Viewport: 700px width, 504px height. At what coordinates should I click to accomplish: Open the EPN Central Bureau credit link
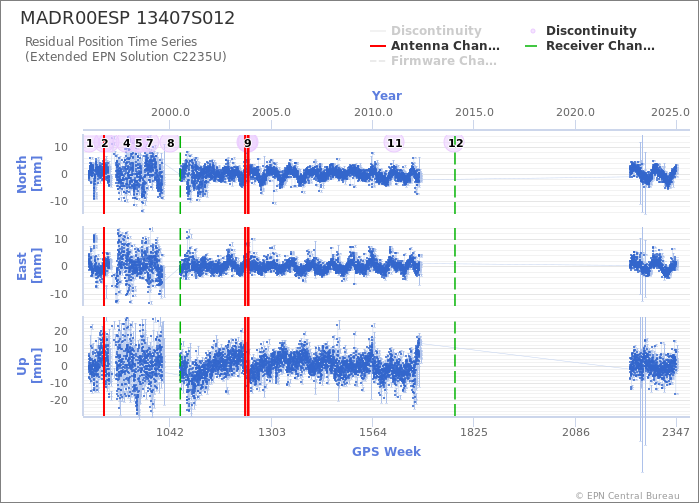click(628, 496)
